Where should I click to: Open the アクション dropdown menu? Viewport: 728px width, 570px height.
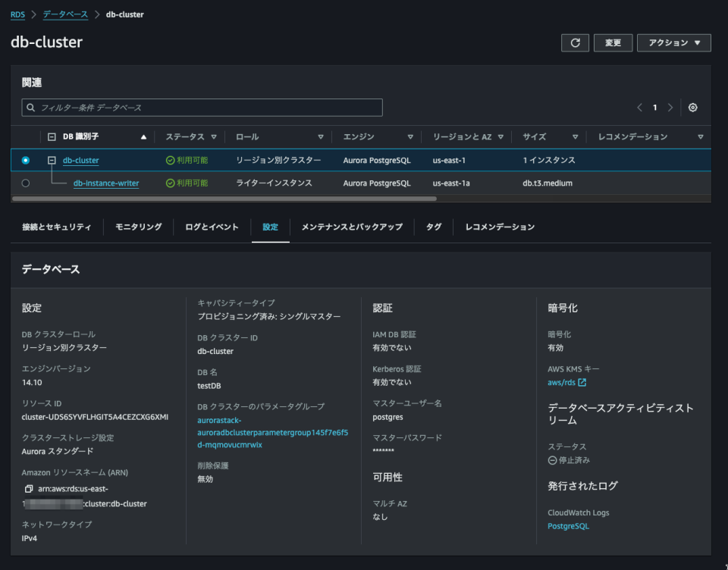coord(673,42)
